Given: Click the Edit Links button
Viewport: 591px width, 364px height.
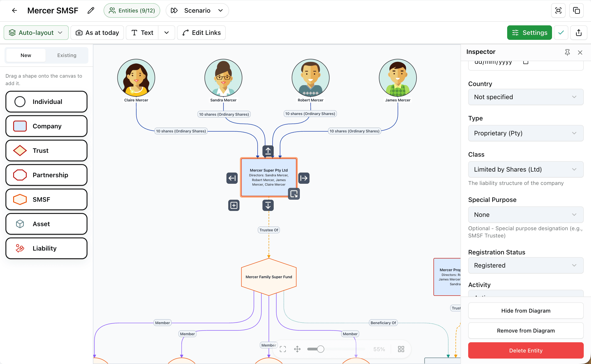Looking at the screenshot, I should [201, 33].
